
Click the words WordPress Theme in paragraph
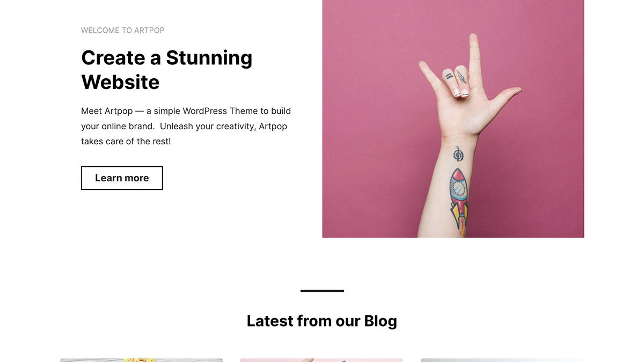(221, 111)
